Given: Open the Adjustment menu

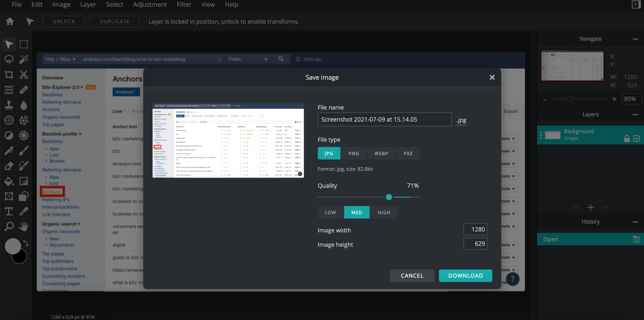Looking at the screenshot, I should click(150, 4).
